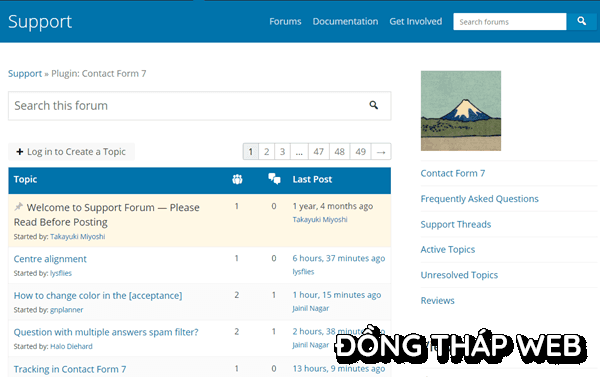The width and height of the screenshot is (600, 377).
Task: Click the replies speech bubbles icon in table header
Action: click(x=274, y=179)
